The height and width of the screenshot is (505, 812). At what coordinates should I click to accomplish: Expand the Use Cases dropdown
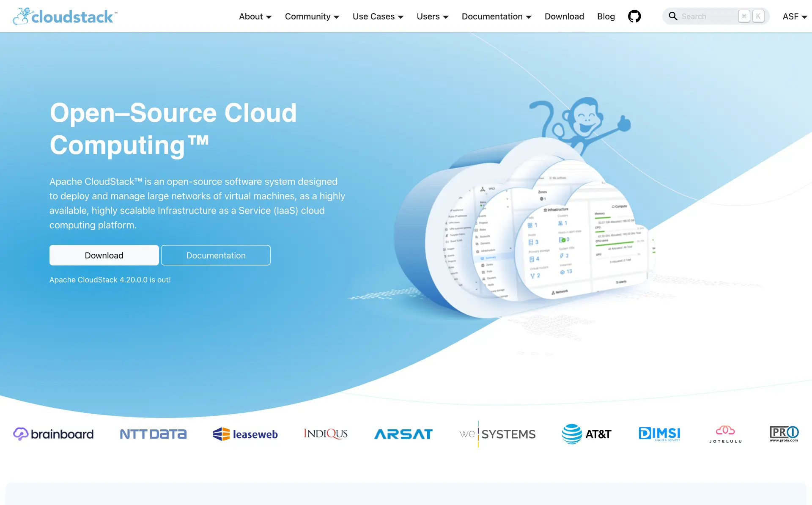pos(378,16)
